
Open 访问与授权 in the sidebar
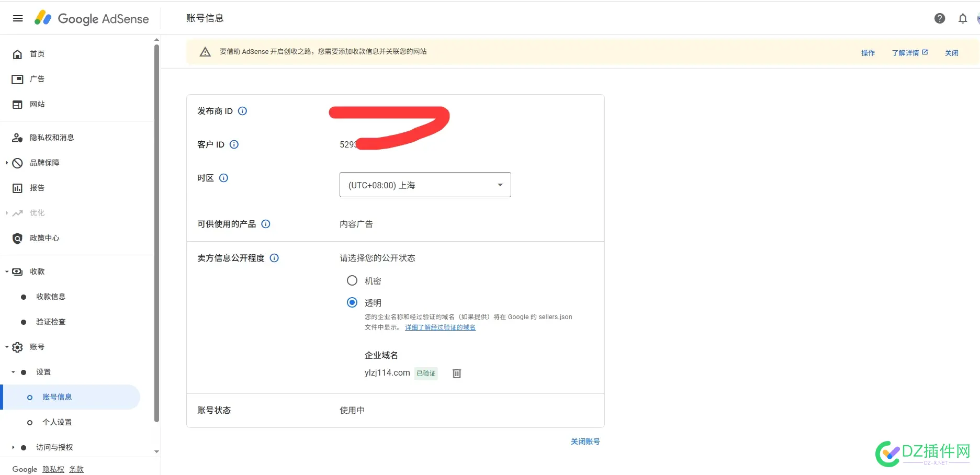54,447
